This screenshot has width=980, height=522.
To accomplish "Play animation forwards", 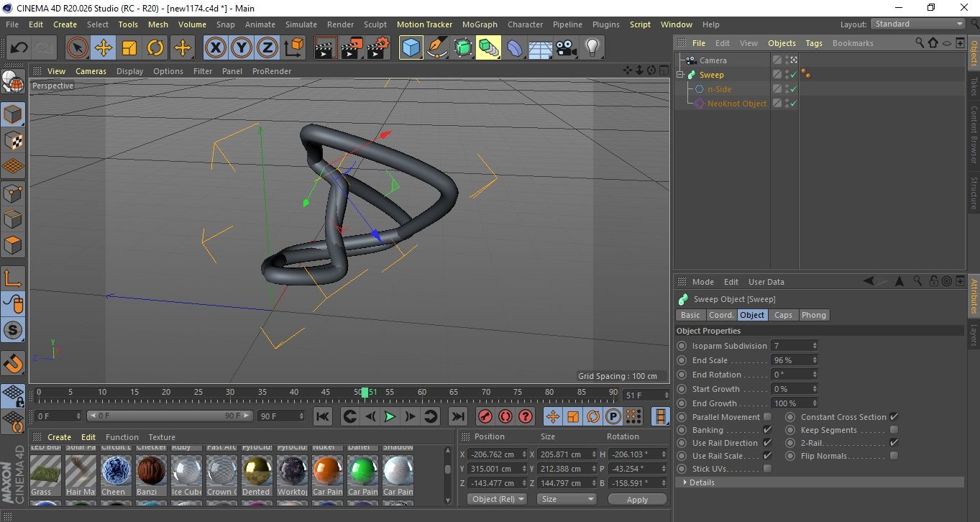I will click(x=390, y=416).
